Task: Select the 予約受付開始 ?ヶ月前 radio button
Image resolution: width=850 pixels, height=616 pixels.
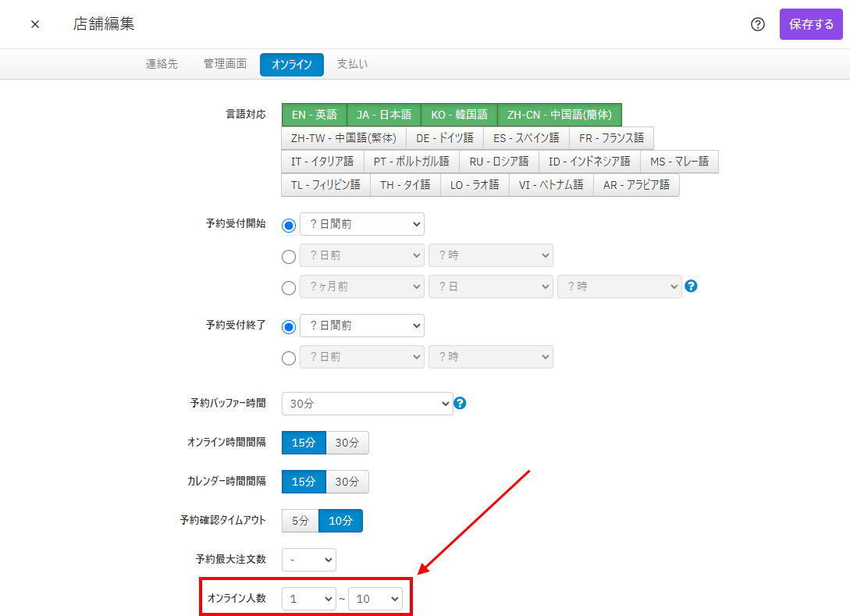Action: point(289,287)
